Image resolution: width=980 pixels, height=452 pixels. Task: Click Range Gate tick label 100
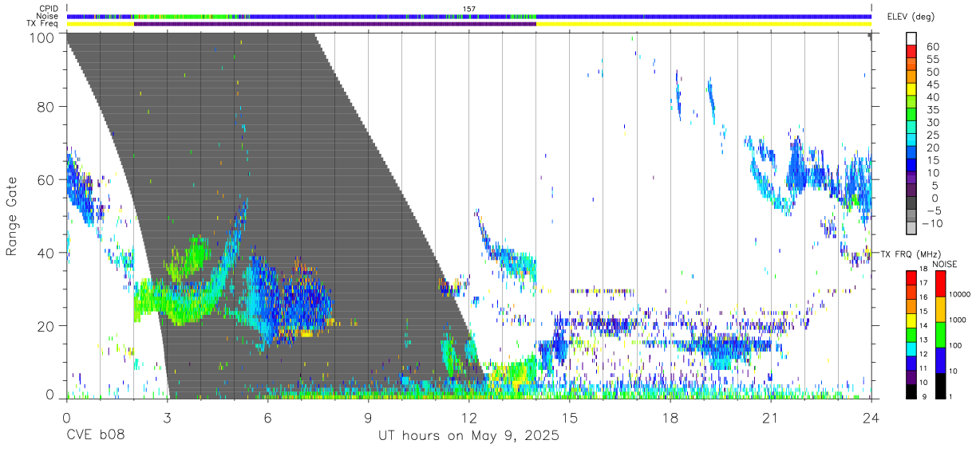(42, 37)
